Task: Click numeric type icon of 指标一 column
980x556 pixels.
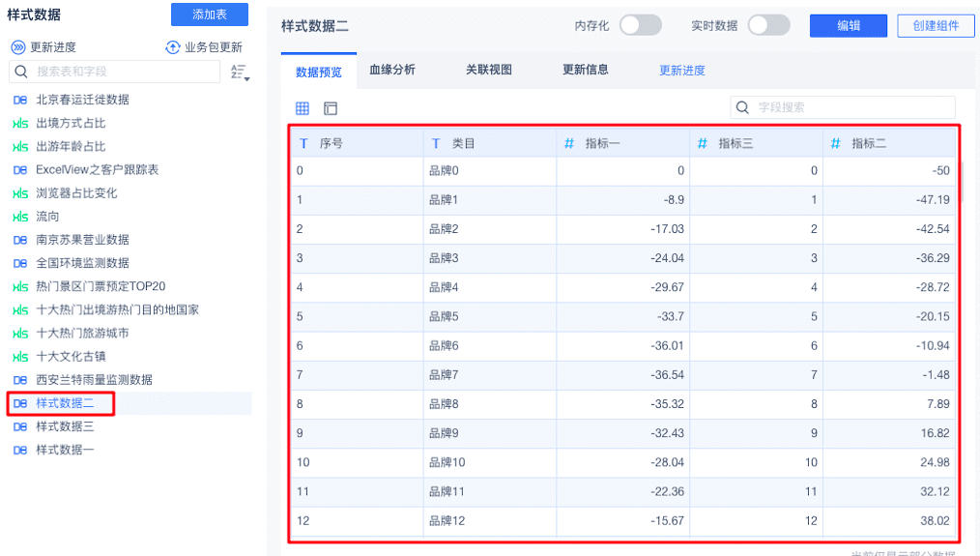Action: [x=570, y=143]
